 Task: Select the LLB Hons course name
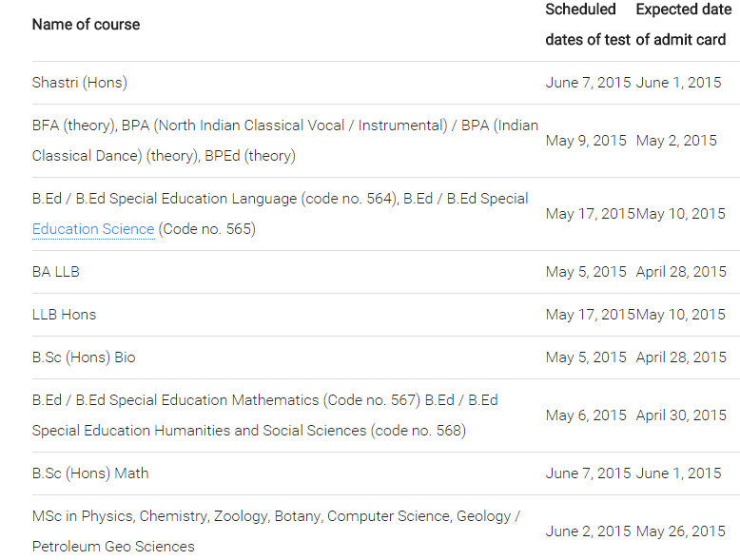(64, 315)
